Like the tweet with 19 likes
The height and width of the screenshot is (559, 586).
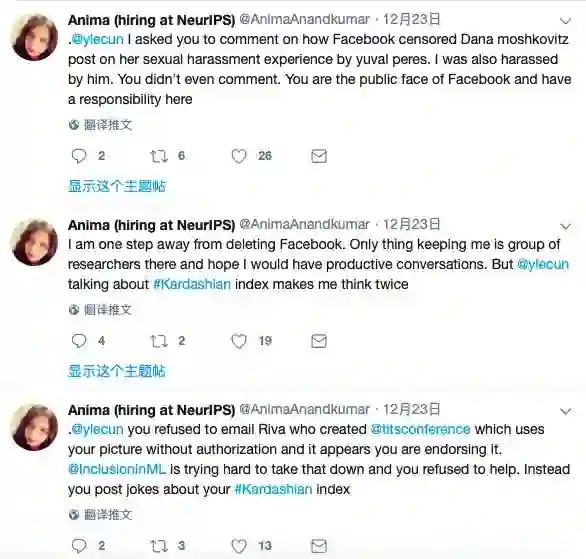coord(239,341)
